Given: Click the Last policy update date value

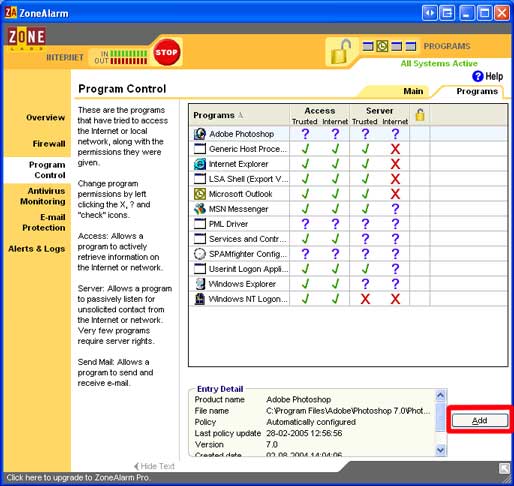Looking at the screenshot, I should (x=304, y=433).
